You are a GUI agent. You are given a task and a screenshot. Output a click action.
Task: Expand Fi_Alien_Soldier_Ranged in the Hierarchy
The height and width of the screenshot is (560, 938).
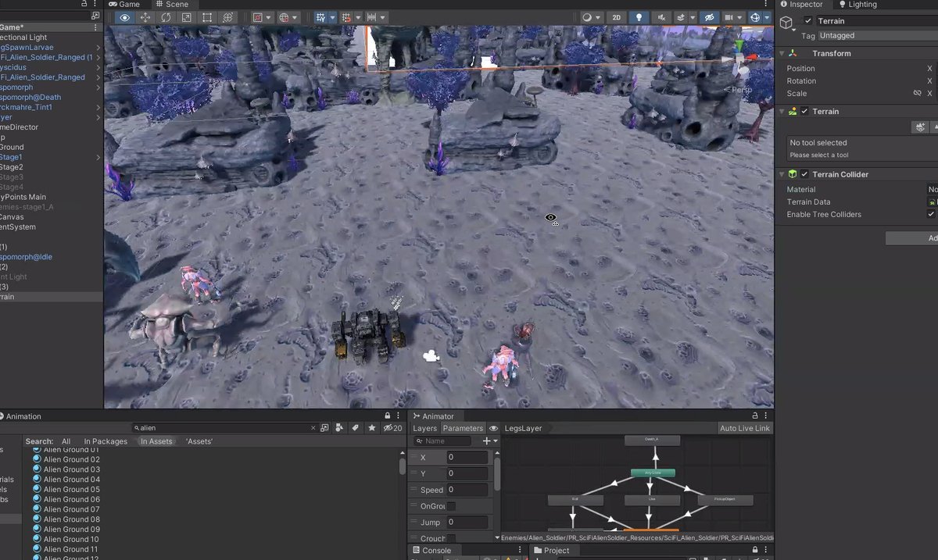98,78
